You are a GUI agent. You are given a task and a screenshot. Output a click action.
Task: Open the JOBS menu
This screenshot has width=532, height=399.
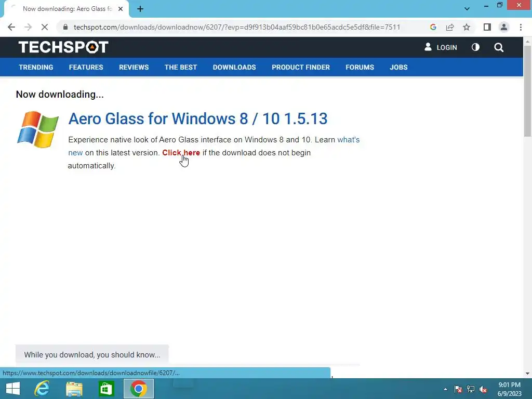(x=398, y=67)
